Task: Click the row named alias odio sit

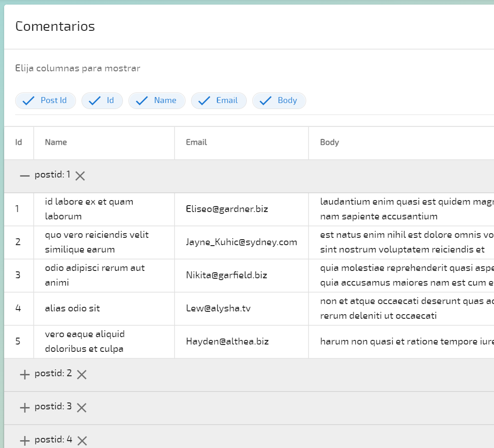Action: 73,309
